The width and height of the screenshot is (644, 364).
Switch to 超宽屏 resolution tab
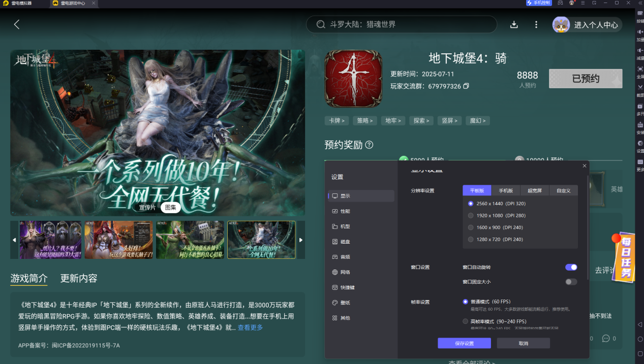point(535,191)
